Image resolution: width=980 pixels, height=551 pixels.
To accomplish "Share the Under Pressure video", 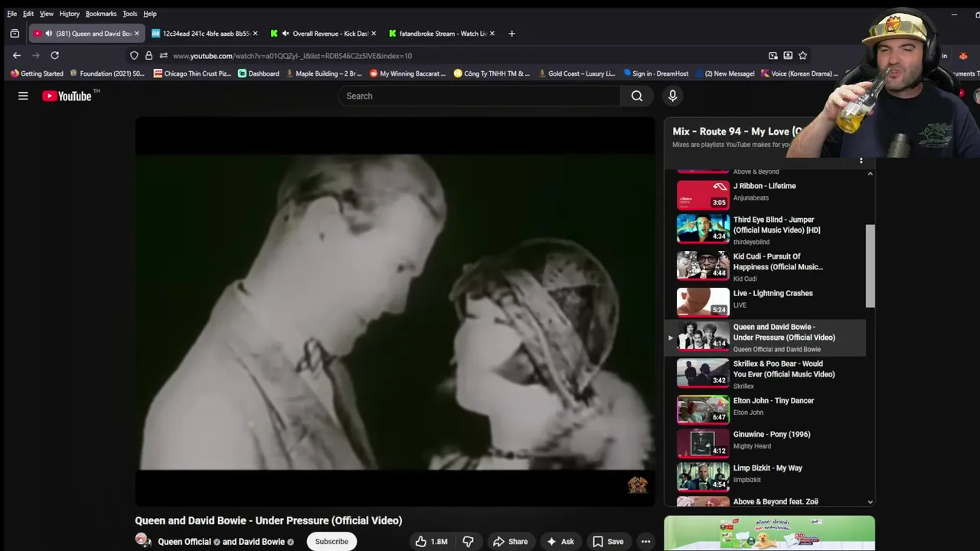I will 511,541.
